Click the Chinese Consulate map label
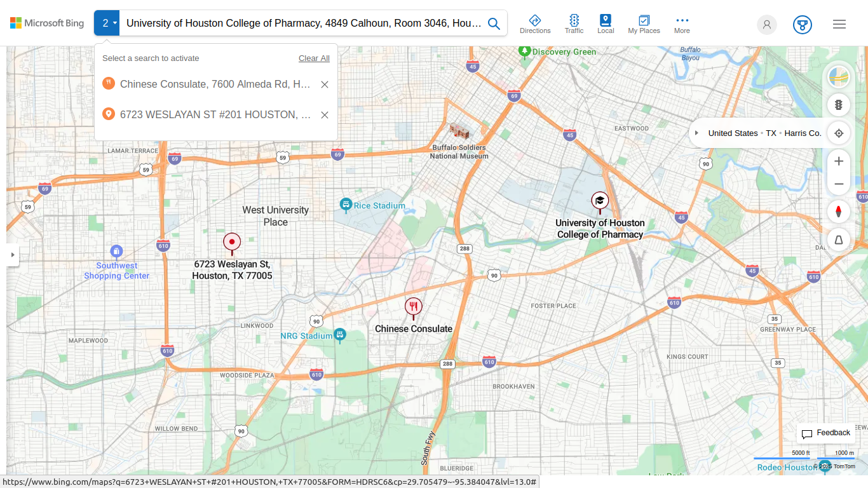 (x=414, y=329)
